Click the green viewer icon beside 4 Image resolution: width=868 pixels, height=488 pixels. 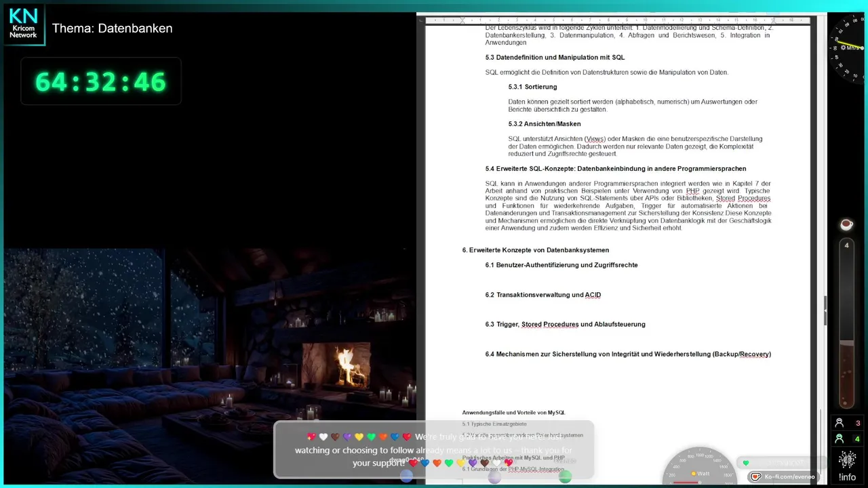click(x=840, y=439)
